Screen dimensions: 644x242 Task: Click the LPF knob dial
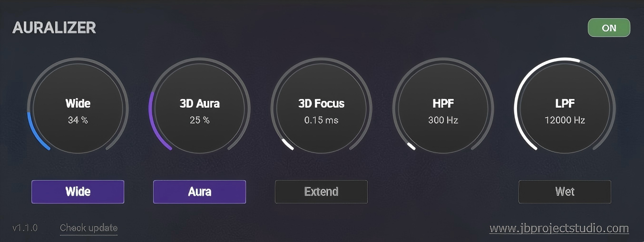click(565, 109)
